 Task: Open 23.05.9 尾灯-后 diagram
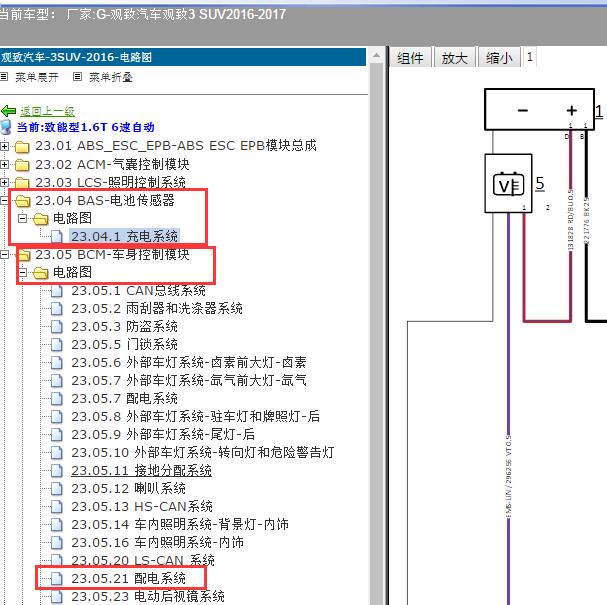[163, 434]
